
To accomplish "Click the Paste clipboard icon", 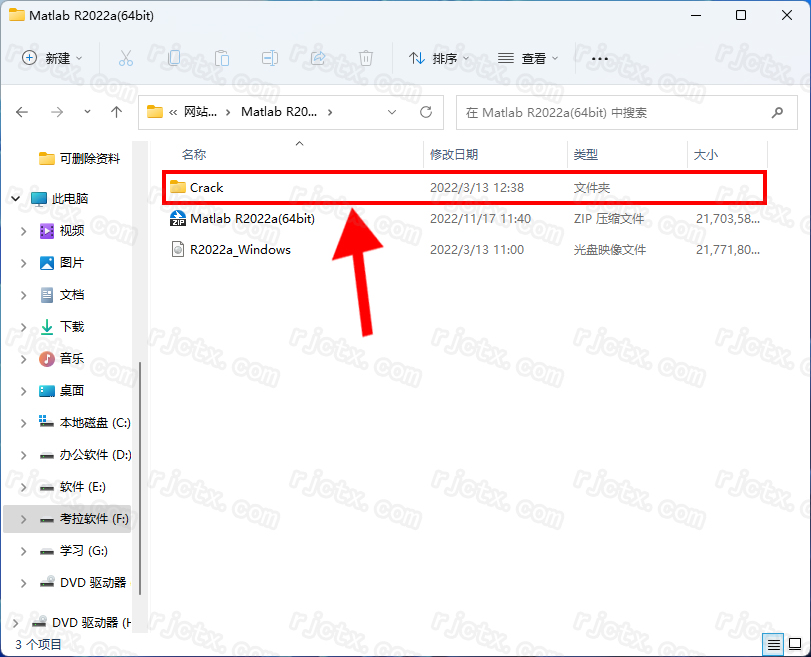I will pos(222,59).
